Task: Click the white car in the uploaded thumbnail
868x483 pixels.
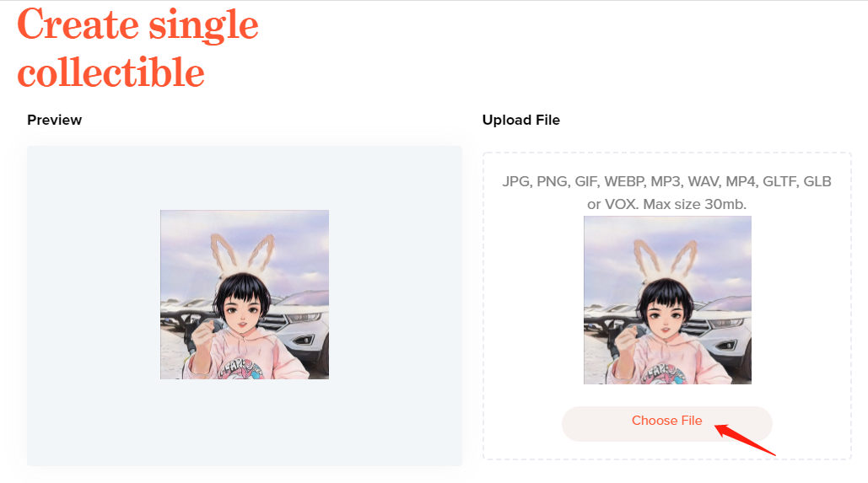Action: click(724, 332)
